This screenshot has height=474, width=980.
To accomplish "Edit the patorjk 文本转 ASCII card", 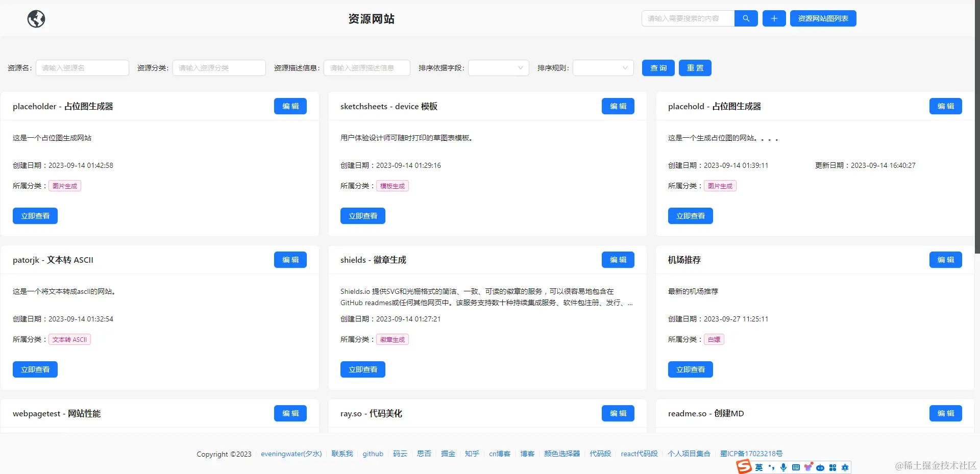I will (290, 260).
